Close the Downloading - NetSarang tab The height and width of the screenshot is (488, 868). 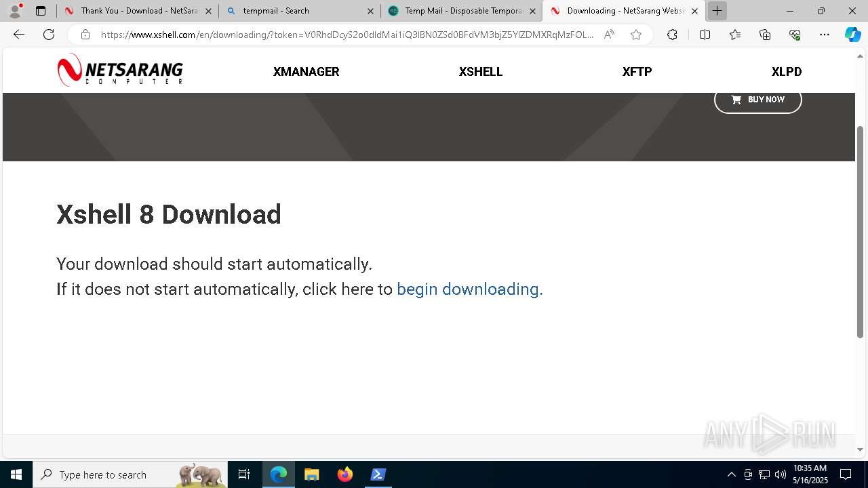tap(694, 11)
